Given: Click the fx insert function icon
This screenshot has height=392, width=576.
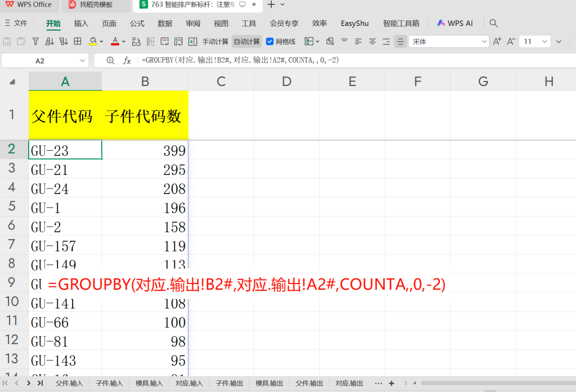Looking at the screenshot, I should (127, 60).
